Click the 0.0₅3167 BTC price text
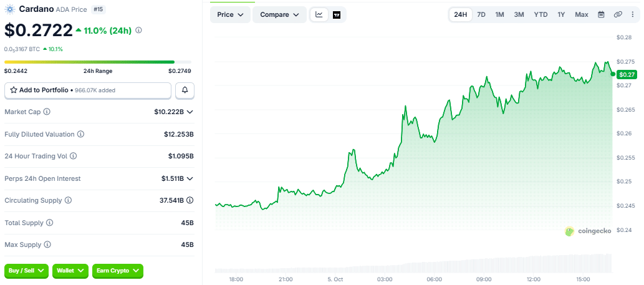644x285 pixels. (22, 49)
